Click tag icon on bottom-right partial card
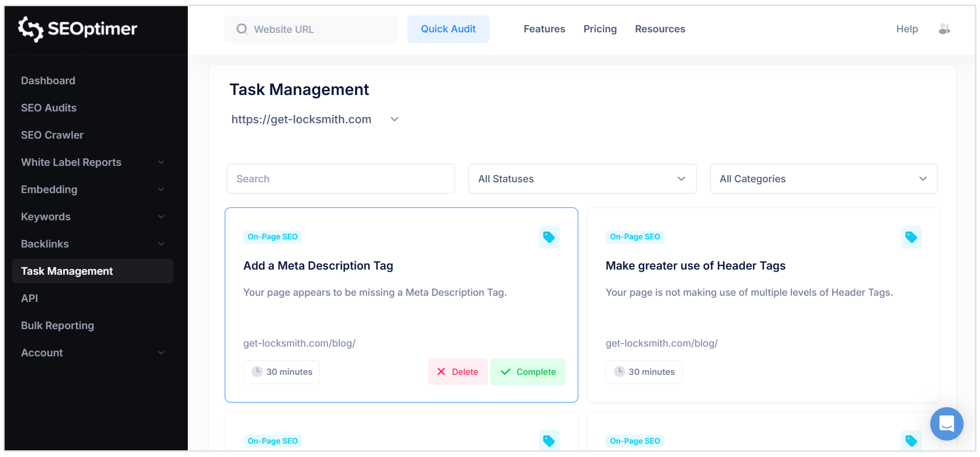The width and height of the screenshot is (980, 457). [x=911, y=441]
